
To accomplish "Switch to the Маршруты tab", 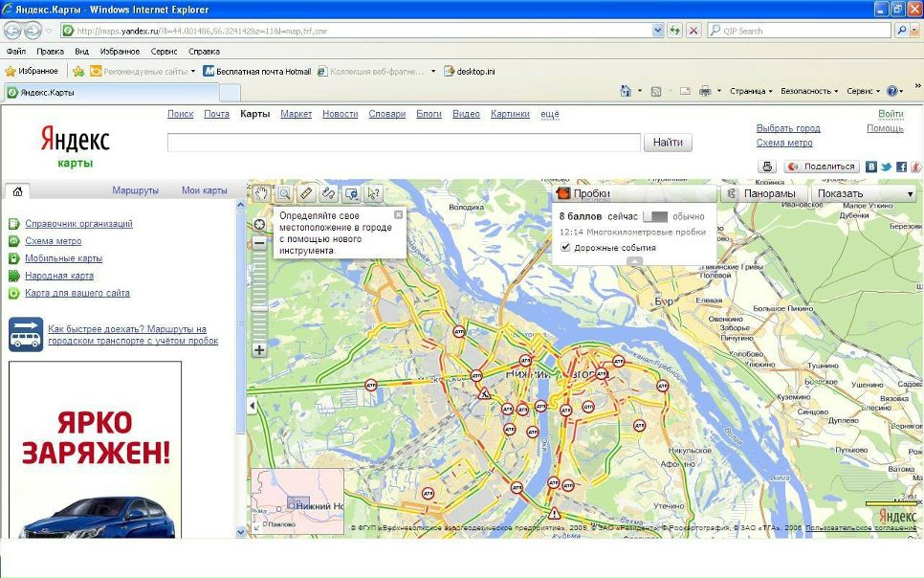I will tap(135, 190).
